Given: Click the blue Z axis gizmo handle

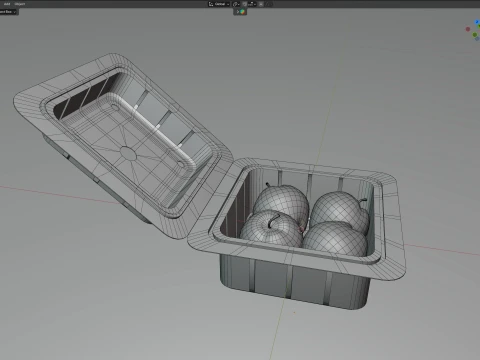Looking at the screenshot, I should tap(477, 22).
